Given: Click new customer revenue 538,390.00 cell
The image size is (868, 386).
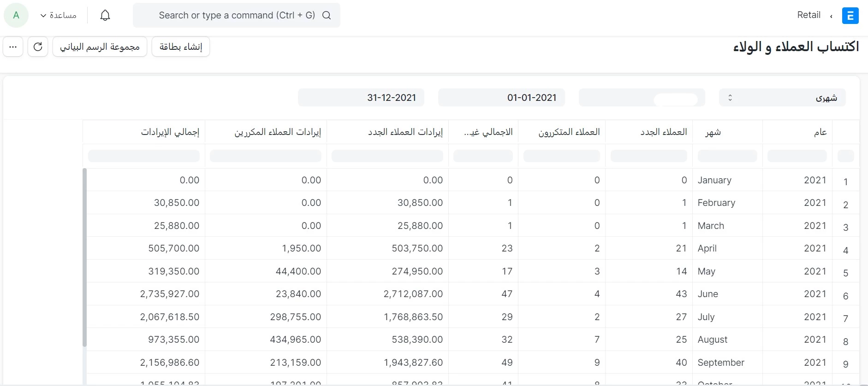Looking at the screenshot, I should pos(387,339).
